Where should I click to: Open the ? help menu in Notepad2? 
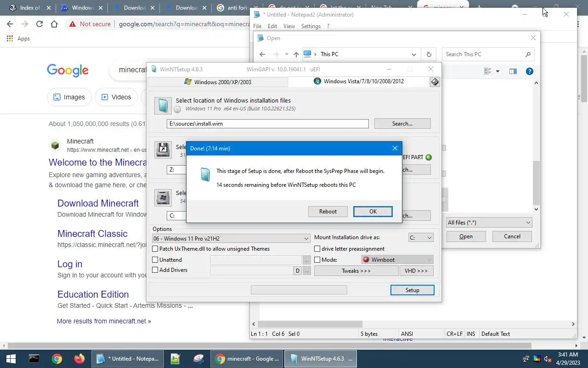click(x=328, y=26)
